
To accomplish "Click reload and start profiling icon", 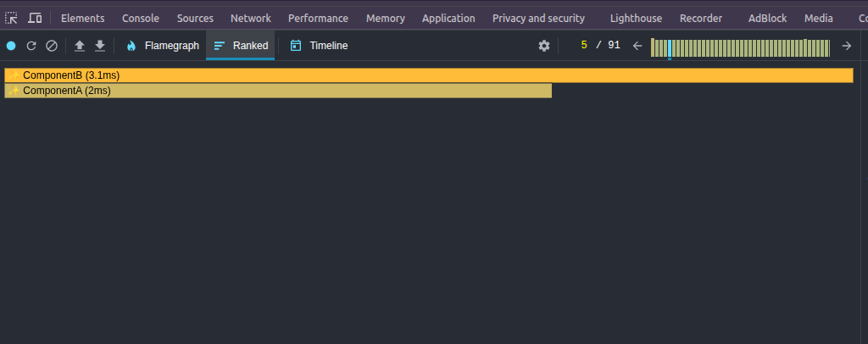I will [31, 46].
